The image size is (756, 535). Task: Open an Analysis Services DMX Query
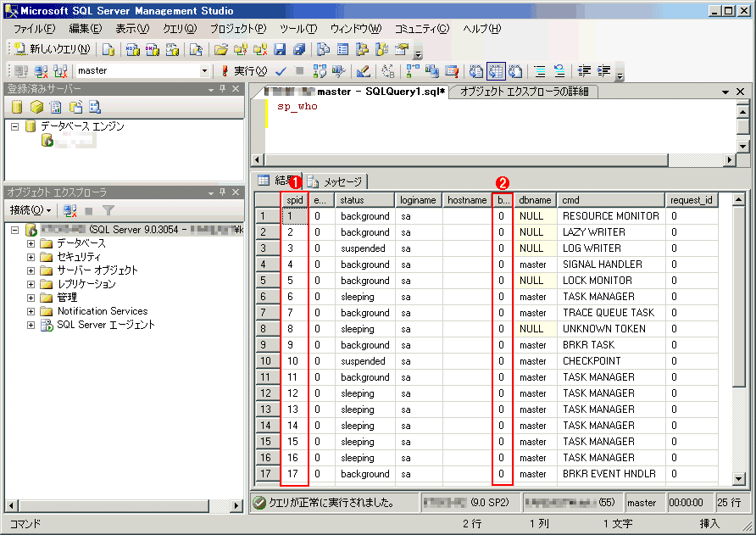[153, 49]
